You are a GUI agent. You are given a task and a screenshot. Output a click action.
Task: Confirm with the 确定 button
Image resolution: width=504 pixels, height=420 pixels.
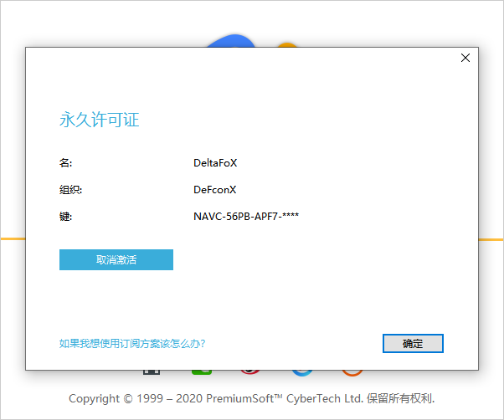point(413,343)
